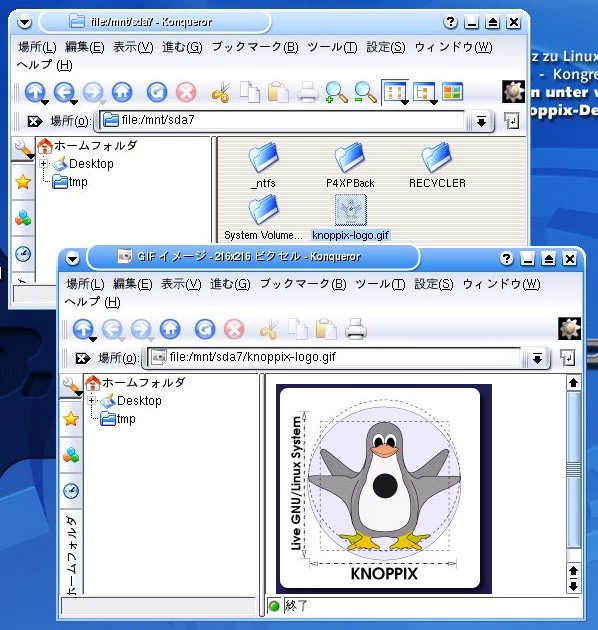The height and width of the screenshot is (630, 598).
Task: Select the knoppix-logo.gif file thumbnail
Action: pos(351,210)
